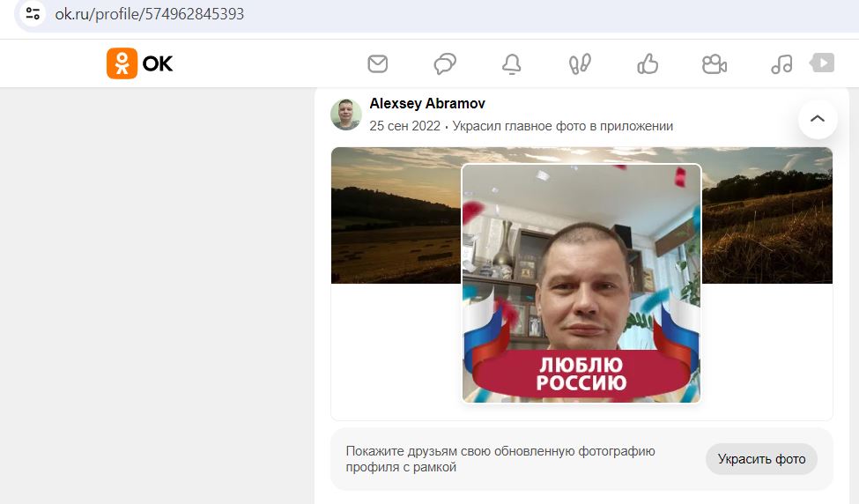Go to OK home via orange logo
This screenshot has height=504, width=859.
(x=122, y=63)
